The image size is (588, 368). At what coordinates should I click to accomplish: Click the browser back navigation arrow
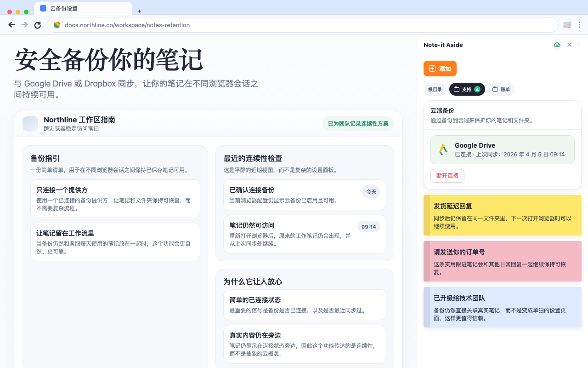pos(11,25)
